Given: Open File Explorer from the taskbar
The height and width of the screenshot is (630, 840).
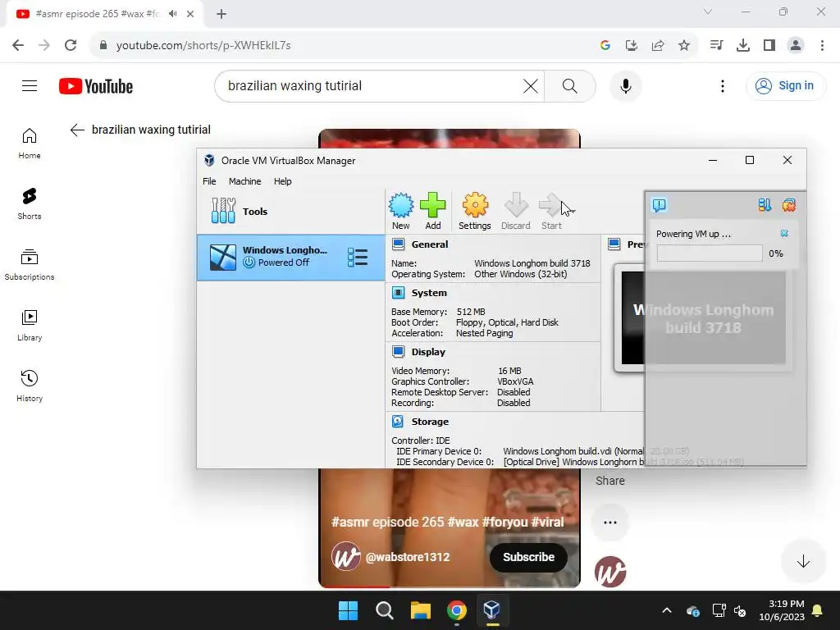Looking at the screenshot, I should (x=421, y=610).
